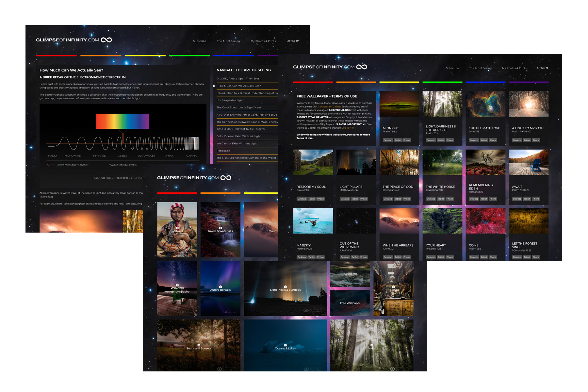
Task: Open The Art of Seeing on article page
Action: click(x=228, y=41)
